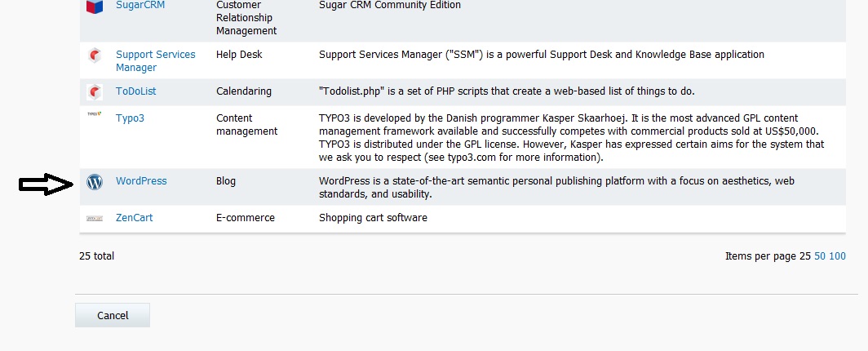Click the WordPress logo icon

tap(95, 181)
